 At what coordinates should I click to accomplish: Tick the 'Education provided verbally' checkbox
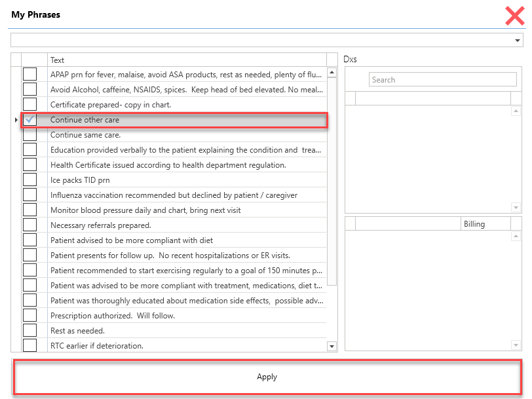point(30,149)
